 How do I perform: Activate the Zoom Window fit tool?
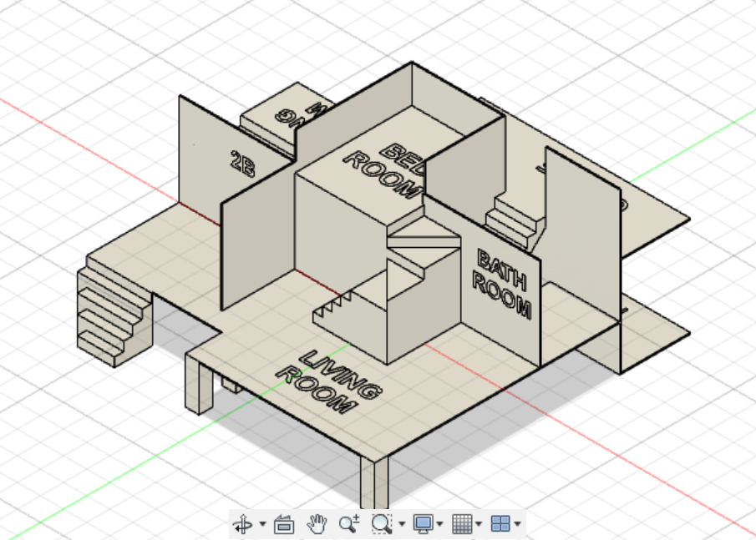(382, 523)
